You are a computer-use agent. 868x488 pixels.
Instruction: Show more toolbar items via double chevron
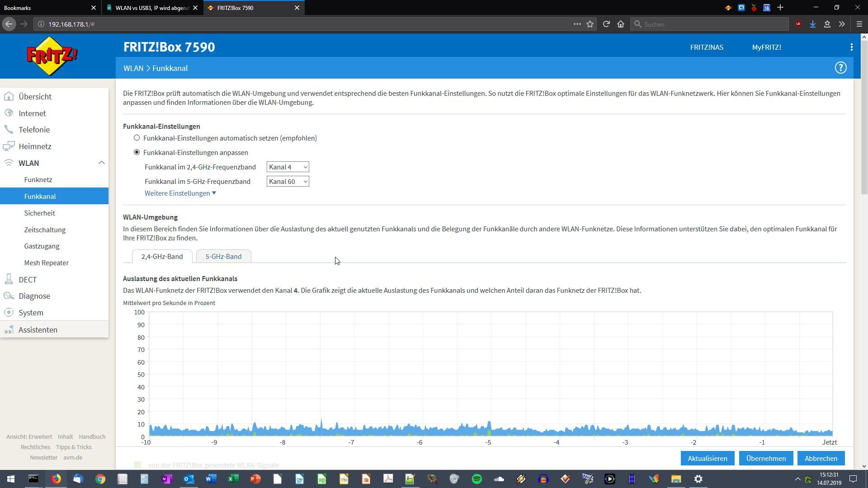pyautogui.click(x=842, y=24)
